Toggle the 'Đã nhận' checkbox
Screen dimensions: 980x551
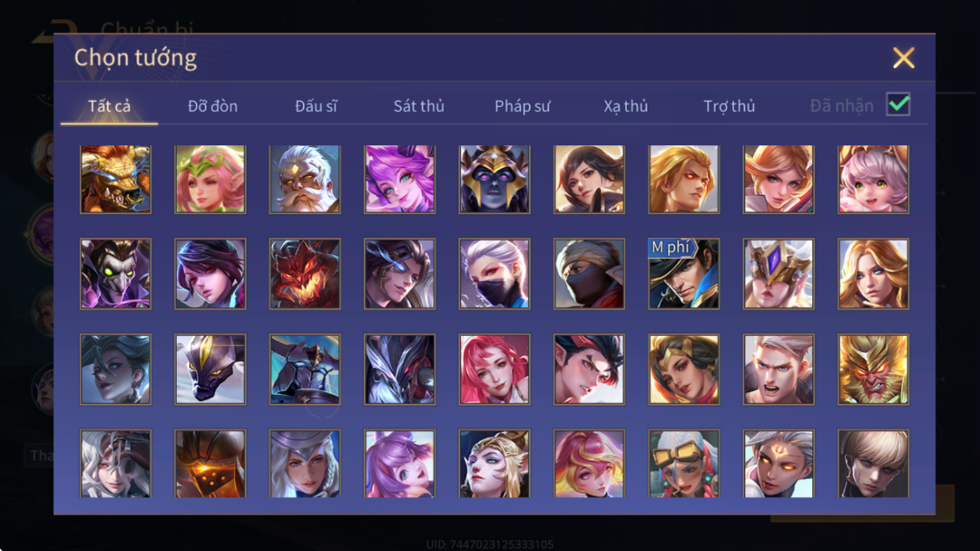898,104
